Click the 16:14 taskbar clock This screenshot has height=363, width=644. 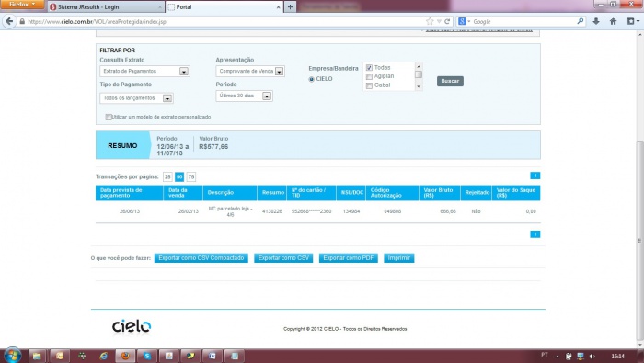[617, 356]
